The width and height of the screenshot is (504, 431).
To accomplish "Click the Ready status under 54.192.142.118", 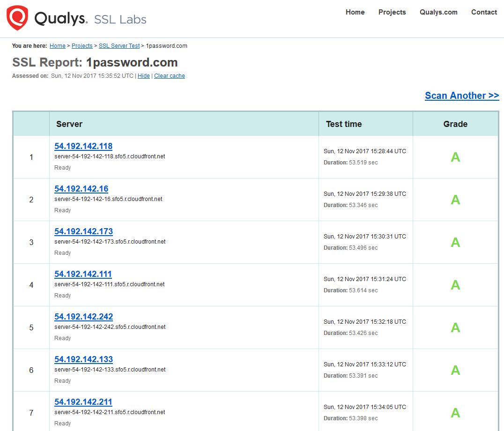I will (x=63, y=168).
